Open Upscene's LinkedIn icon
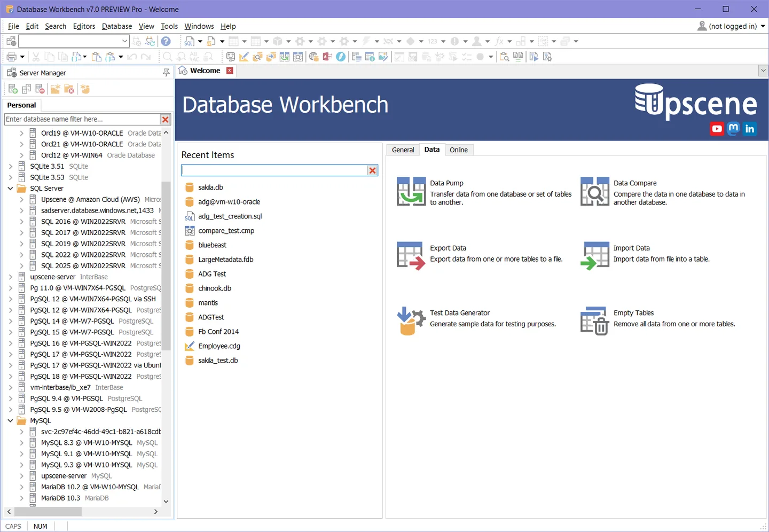Viewport: 769px width, 532px height. [x=750, y=129]
